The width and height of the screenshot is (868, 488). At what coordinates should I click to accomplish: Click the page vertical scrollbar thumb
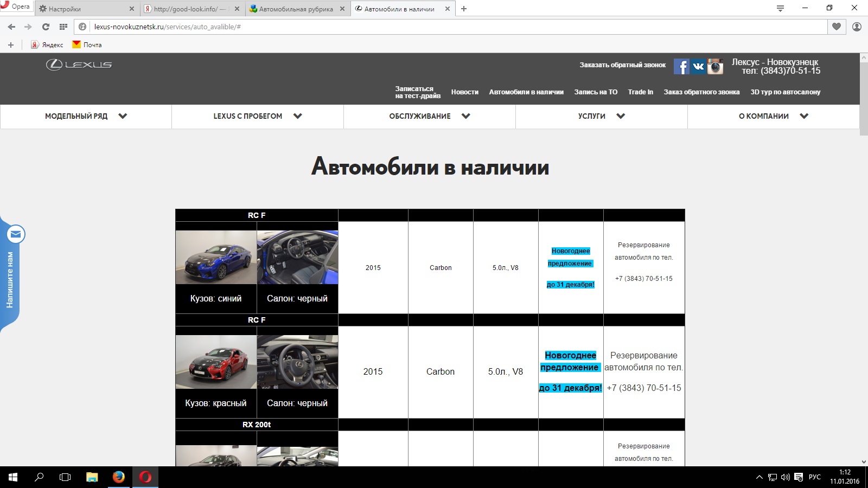(x=864, y=99)
